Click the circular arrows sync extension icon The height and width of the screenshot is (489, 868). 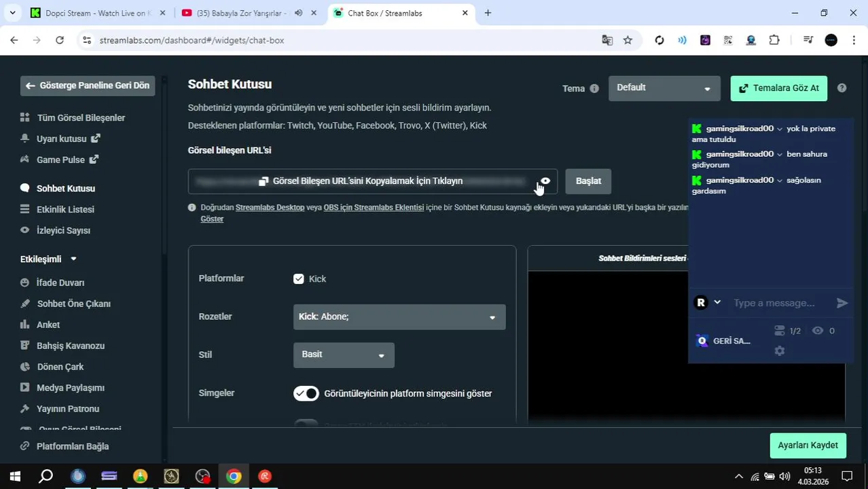click(659, 40)
